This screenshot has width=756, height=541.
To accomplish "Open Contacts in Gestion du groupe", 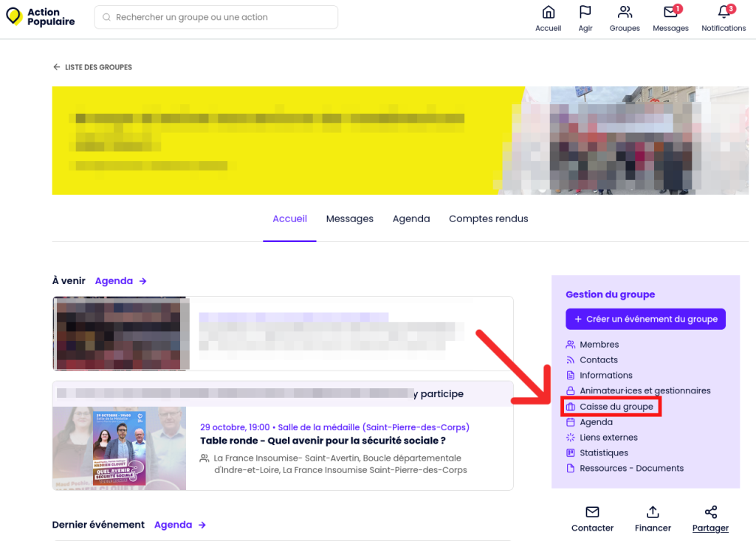I will coord(599,359).
